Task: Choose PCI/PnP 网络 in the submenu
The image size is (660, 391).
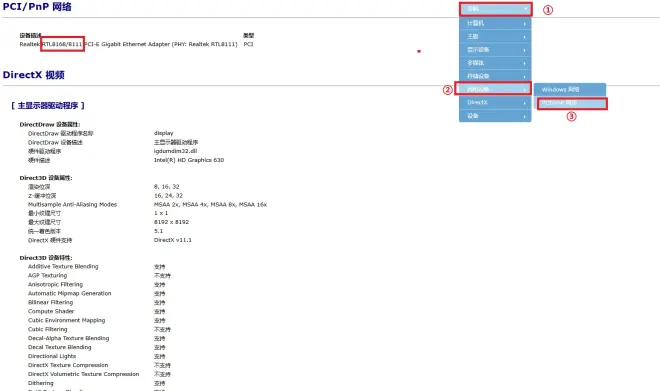Action: (571, 103)
